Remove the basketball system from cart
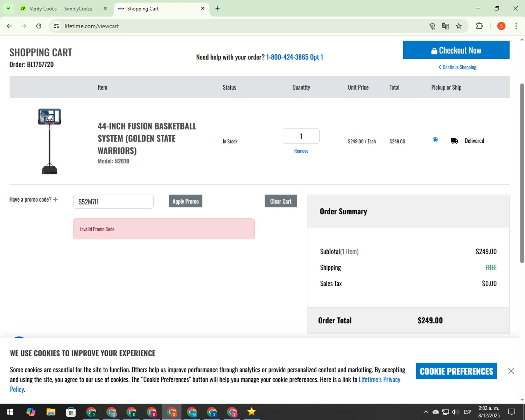525x420 pixels. [301, 151]
